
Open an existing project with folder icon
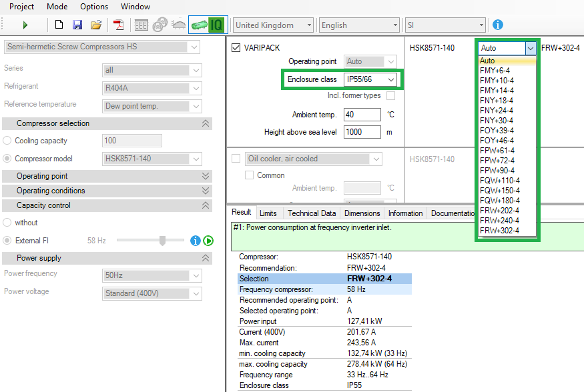coord(95,23)
